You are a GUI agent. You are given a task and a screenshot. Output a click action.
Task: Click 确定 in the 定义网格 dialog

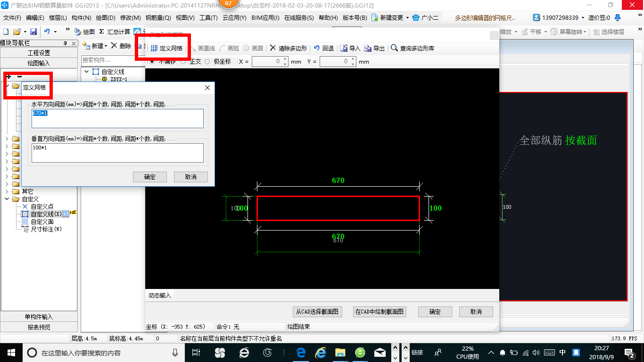(x=149, y=177)
